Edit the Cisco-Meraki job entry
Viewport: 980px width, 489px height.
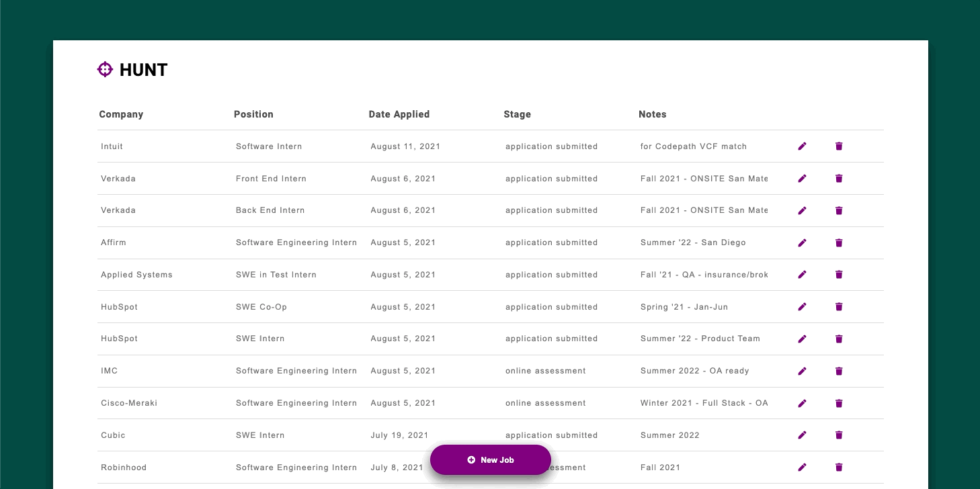802,403
